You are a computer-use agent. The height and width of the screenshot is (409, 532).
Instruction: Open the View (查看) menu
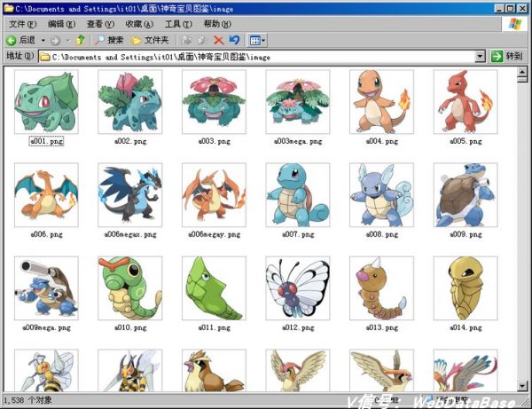coord(100,24)
